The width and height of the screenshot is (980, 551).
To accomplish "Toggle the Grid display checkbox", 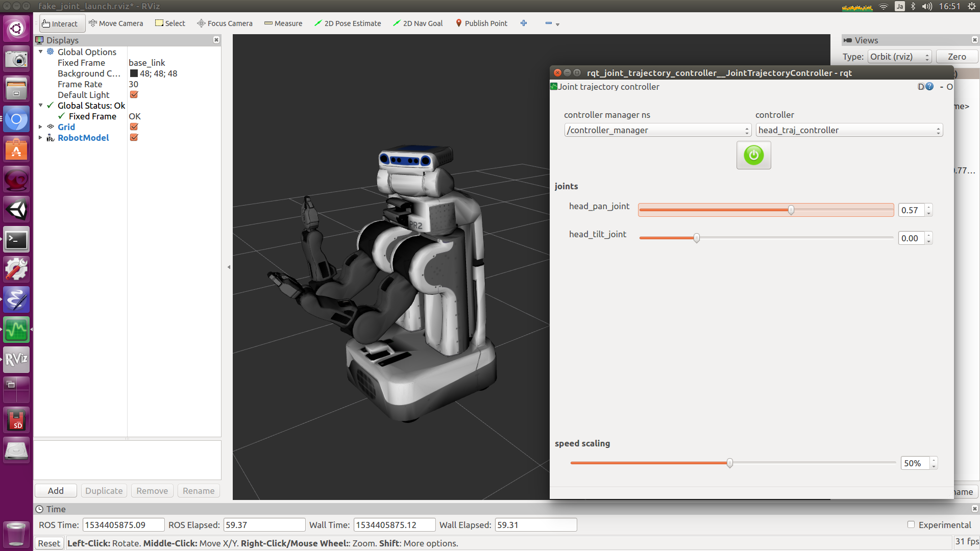I will (134, 127).
